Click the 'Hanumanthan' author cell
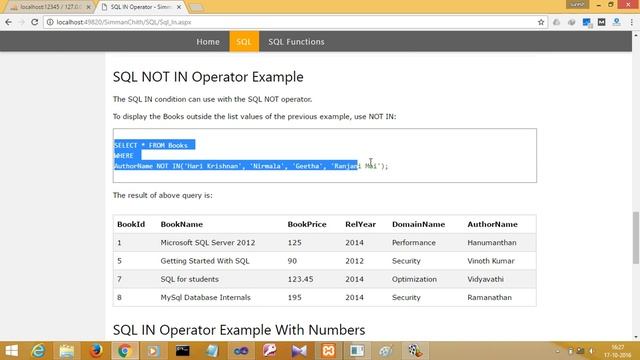Screen dimensions: 640x360 click(x=492, y=242)
